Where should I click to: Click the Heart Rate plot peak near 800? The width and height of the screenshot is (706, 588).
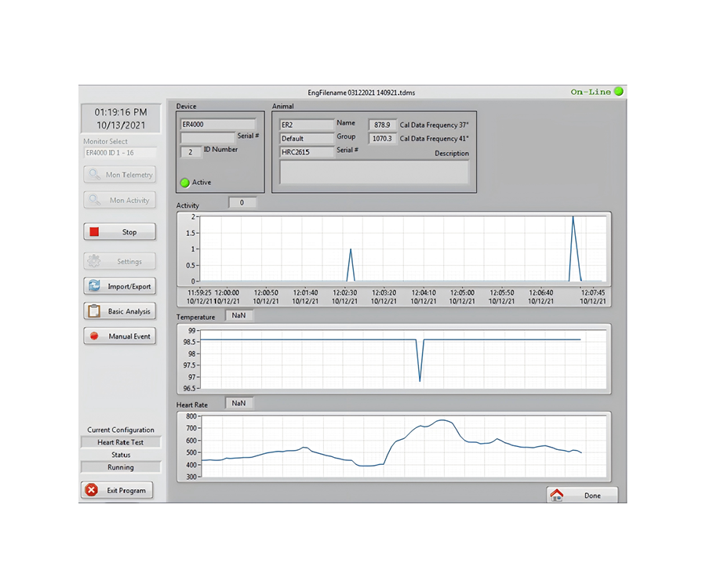pos(443,420)
